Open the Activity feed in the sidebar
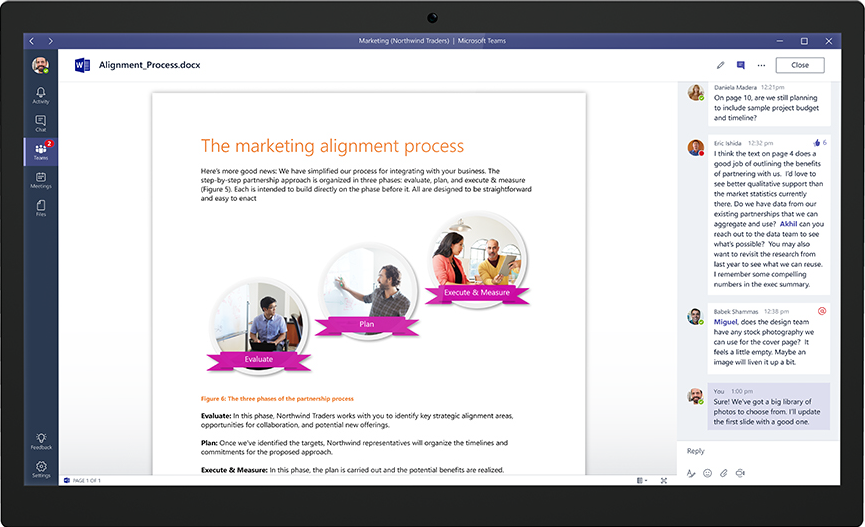The image size is (865, 527). [40, 95]
